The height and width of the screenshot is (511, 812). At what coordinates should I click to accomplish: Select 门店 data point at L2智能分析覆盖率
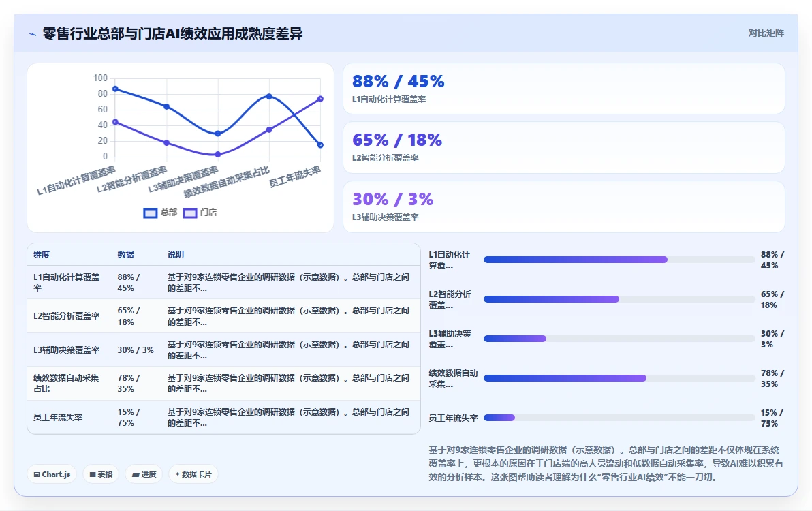point(166,143)
